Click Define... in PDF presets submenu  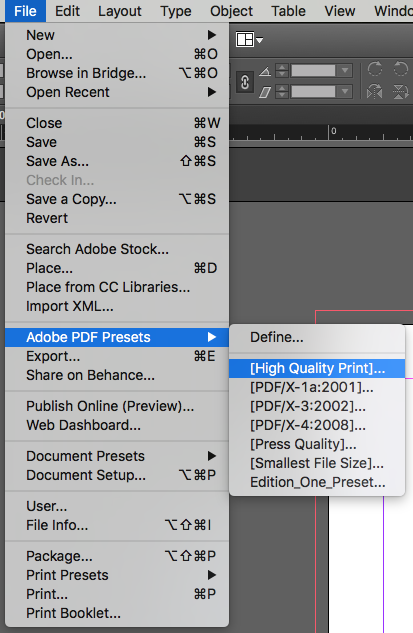point(317,337)
